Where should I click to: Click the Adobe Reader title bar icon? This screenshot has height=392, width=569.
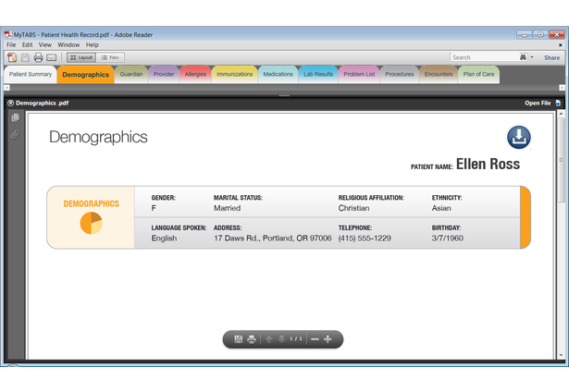click(x=8, y=34)
